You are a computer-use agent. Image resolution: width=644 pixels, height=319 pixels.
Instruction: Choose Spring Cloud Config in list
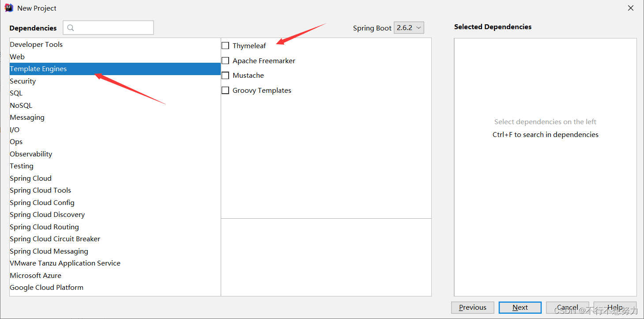click(x=115, y=202)
